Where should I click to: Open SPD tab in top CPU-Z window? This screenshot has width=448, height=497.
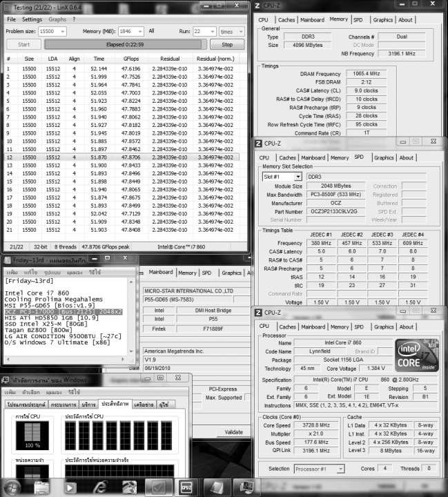(x=358, y=20)
